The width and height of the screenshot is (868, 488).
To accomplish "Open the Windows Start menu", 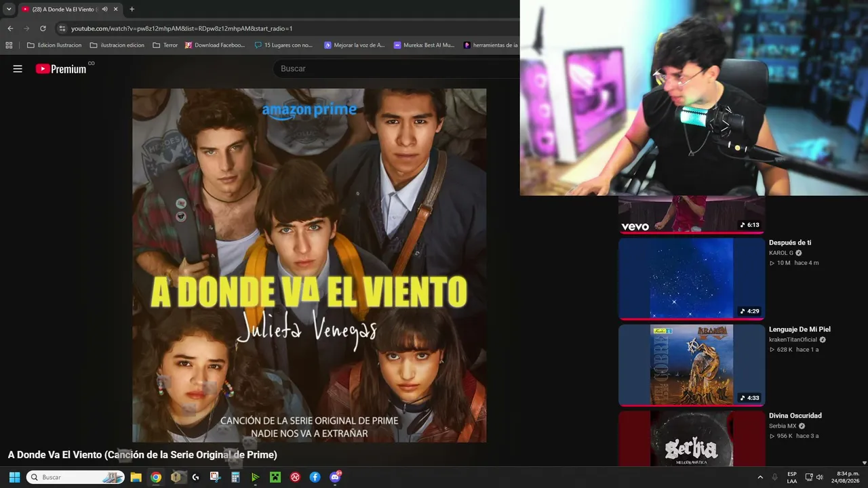I will [14, 477].
